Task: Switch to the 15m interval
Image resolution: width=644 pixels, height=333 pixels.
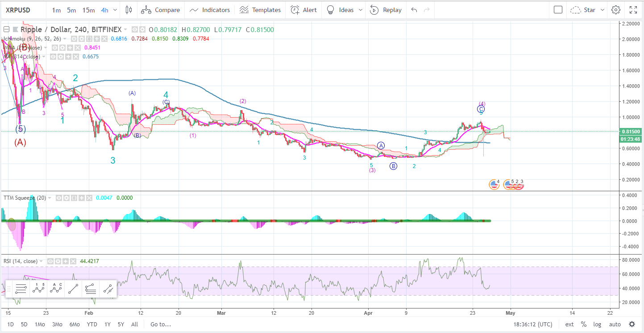Action: tap(88, 10)
